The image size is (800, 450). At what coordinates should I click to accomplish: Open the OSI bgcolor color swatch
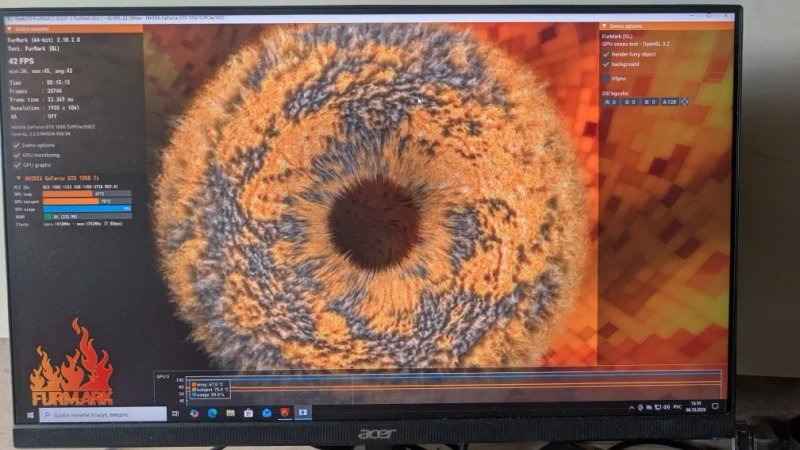[x=685, y=102]
